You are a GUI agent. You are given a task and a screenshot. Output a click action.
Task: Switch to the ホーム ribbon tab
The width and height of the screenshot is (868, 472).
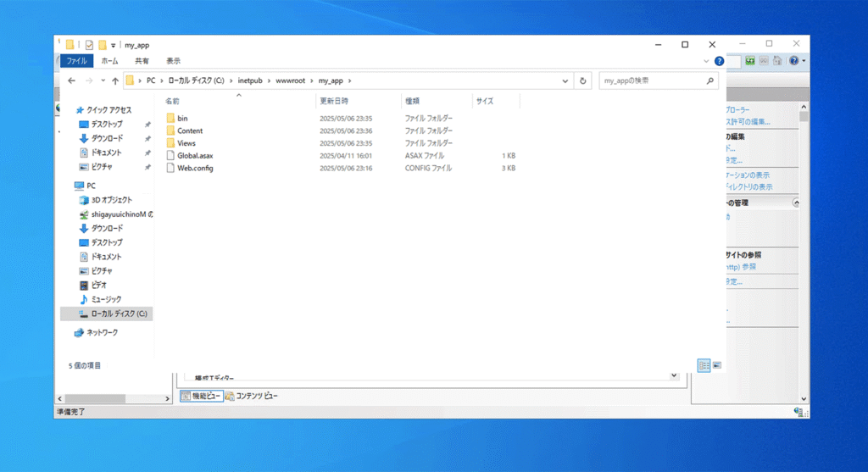click(109, 61)
